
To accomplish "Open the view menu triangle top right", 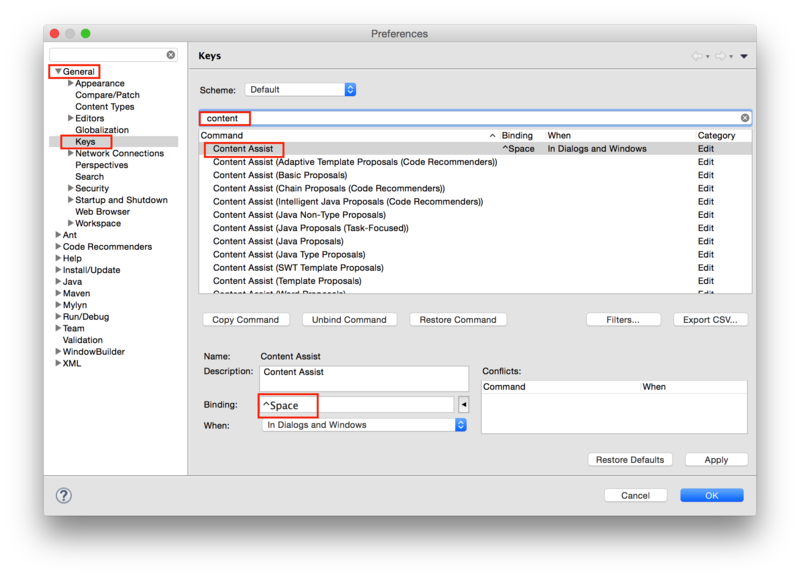I will click(744, 57).
